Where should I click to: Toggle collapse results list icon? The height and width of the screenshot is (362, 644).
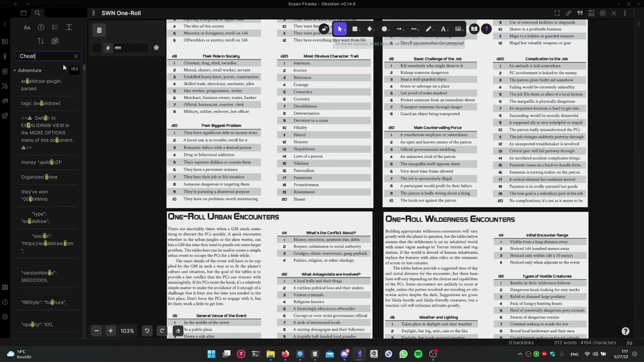(x=55, y=27)
